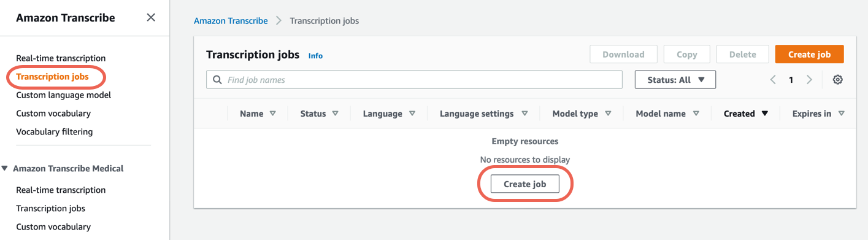Screen dimensions: 868x240
Task: Open Vocabulary filtering page
Action: pos(55,131)
